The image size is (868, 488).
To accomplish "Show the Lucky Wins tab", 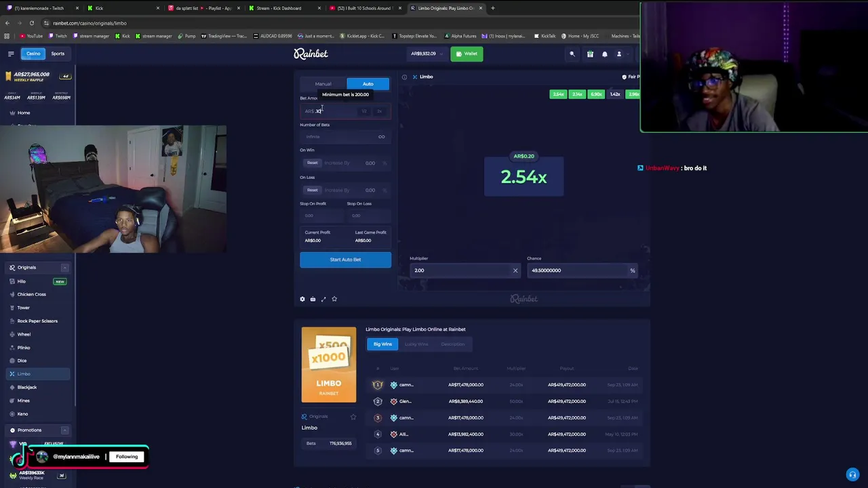I will tap(416, 344).
